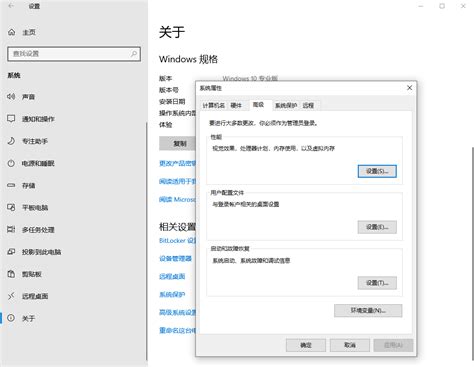
Task: Click the Windows 10 专业版 value
Action: pos(250,78)
